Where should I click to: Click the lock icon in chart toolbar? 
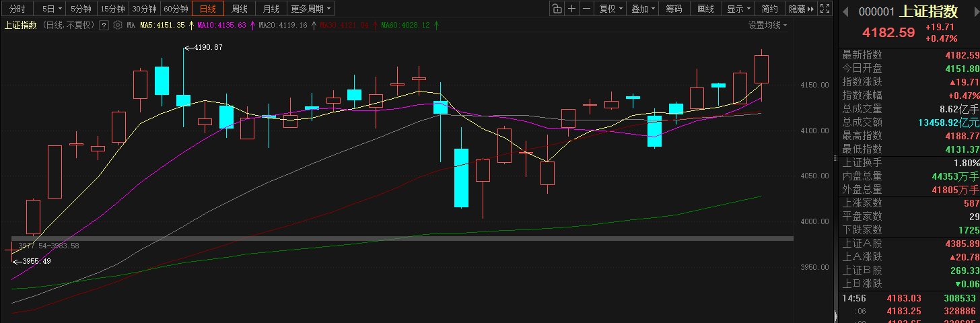point(557,9)
